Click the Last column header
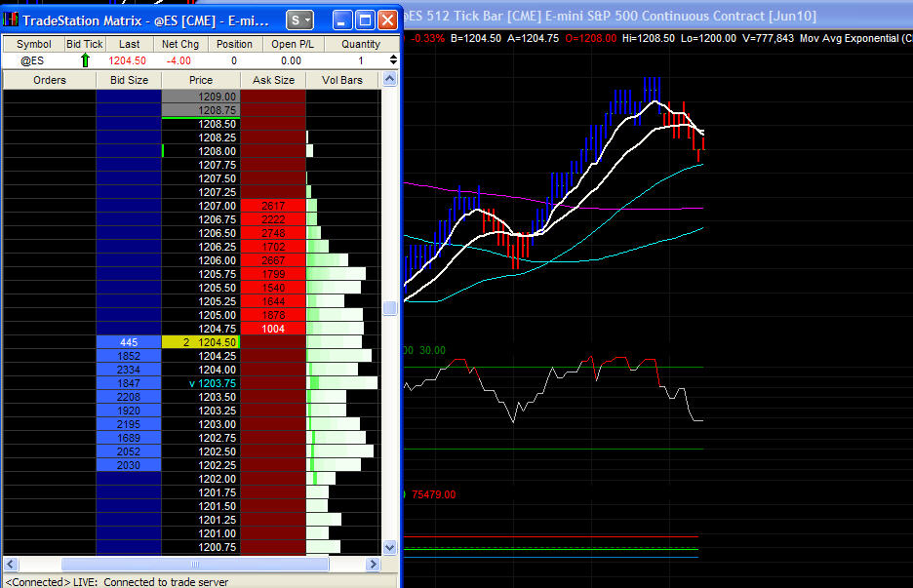 130,44
